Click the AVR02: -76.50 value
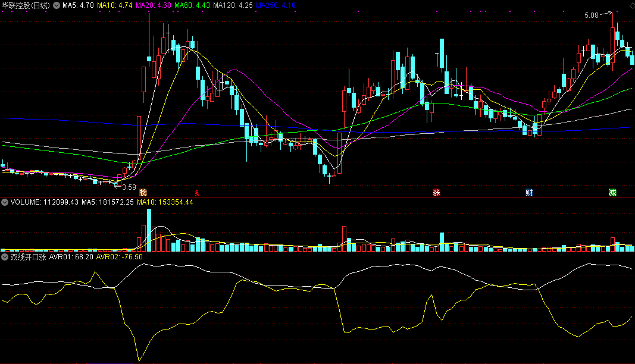The height and width of the screenshot is (364, 635). (120, 257)
